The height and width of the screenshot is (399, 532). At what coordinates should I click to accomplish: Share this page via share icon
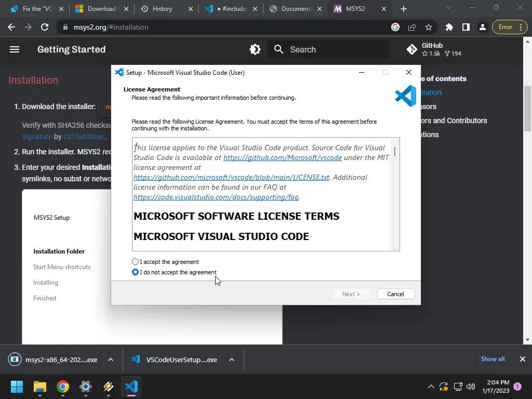[x=412, y=27]
